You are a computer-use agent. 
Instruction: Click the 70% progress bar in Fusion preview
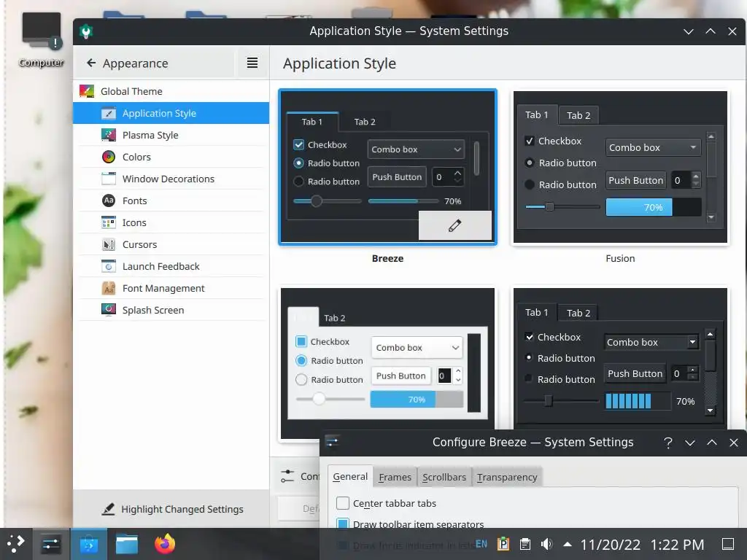coord(653,207)
